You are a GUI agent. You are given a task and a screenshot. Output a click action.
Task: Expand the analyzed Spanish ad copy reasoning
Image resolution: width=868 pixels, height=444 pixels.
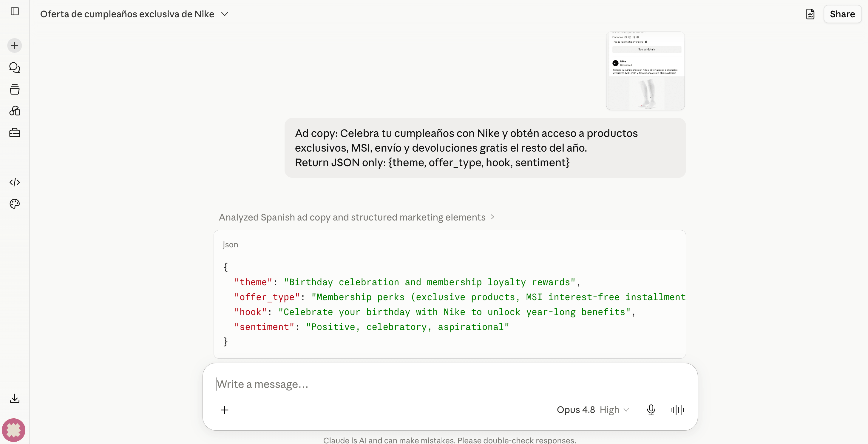356,217
